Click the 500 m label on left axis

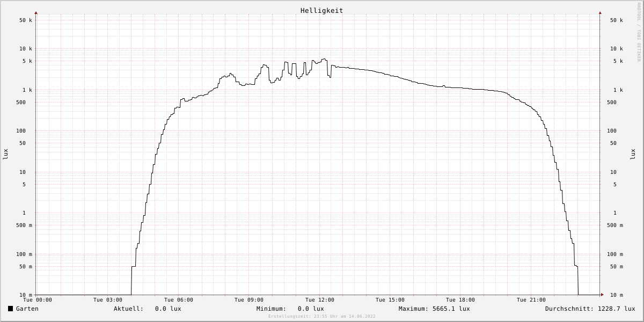click(x=24, y=225)
